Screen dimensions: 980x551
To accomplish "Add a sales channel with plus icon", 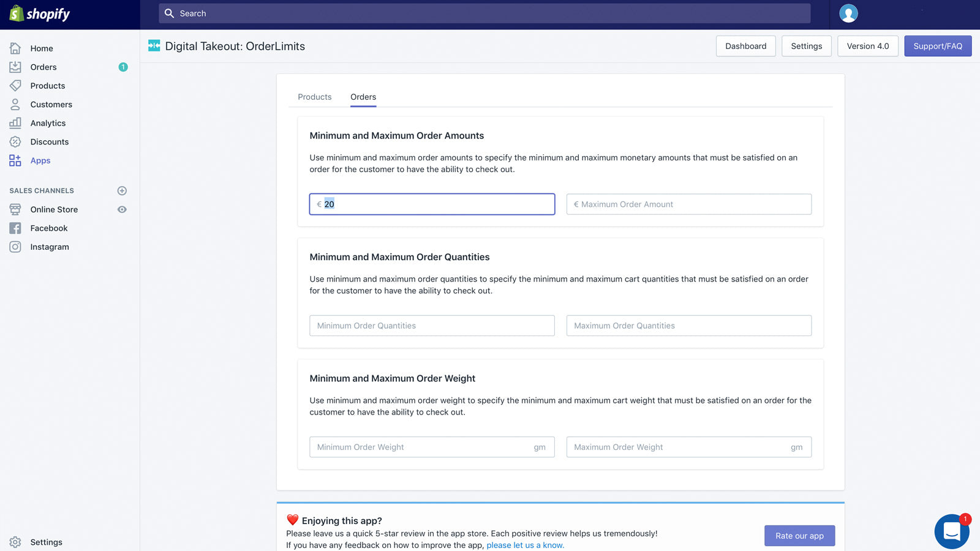I will [x=122, y=191].
